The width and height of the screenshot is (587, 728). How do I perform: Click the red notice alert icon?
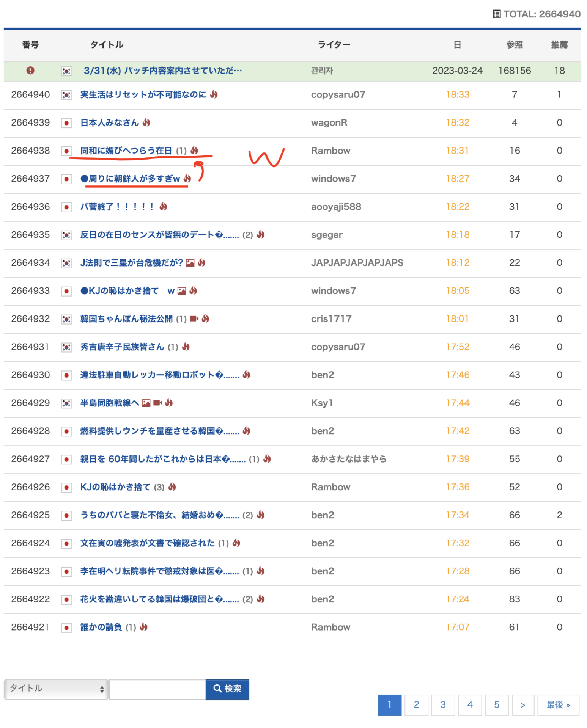click(30, 71)
